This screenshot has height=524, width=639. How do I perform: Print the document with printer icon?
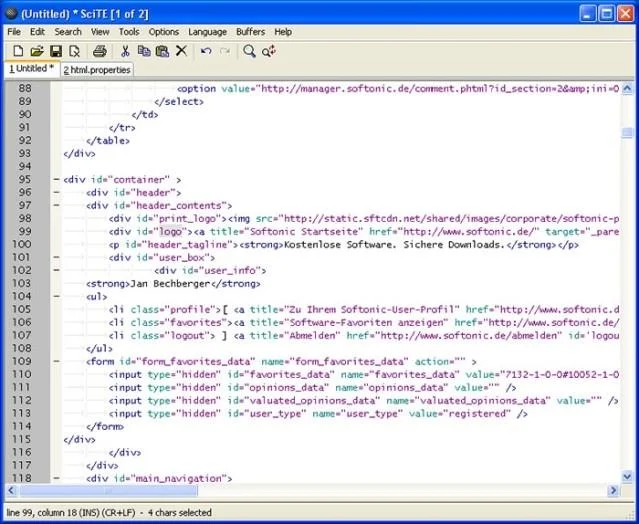click(x=99, y=51)
